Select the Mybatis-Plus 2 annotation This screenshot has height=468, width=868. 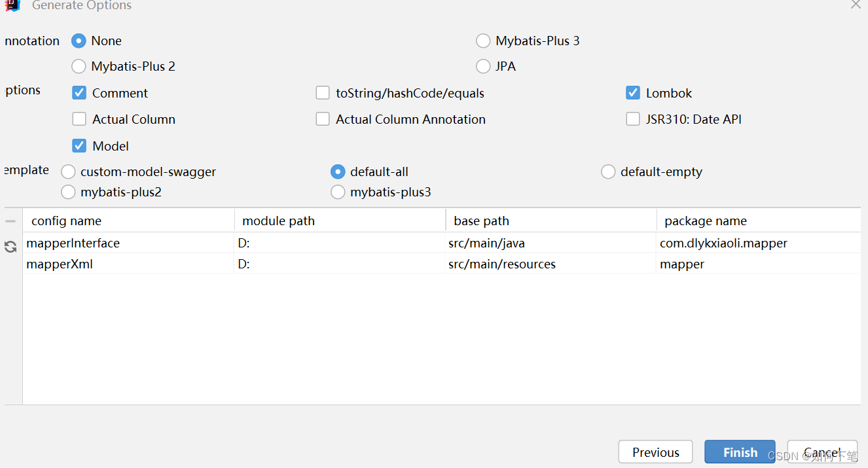(79, 66)
